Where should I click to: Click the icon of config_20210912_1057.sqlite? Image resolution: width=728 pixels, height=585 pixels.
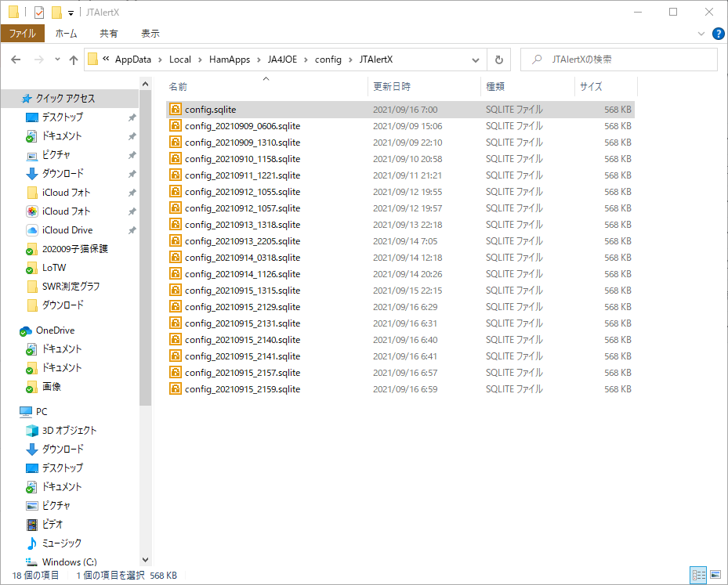tap(175, 208)
